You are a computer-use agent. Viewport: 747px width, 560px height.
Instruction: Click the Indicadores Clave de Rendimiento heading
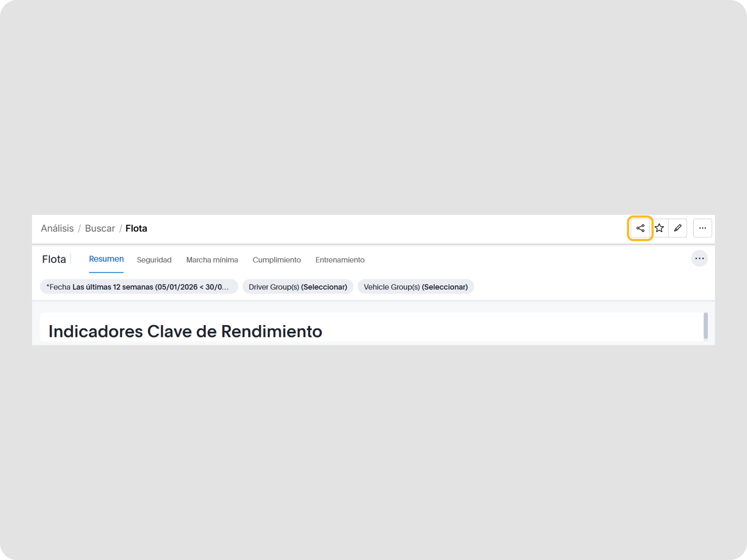click(185, 331)
